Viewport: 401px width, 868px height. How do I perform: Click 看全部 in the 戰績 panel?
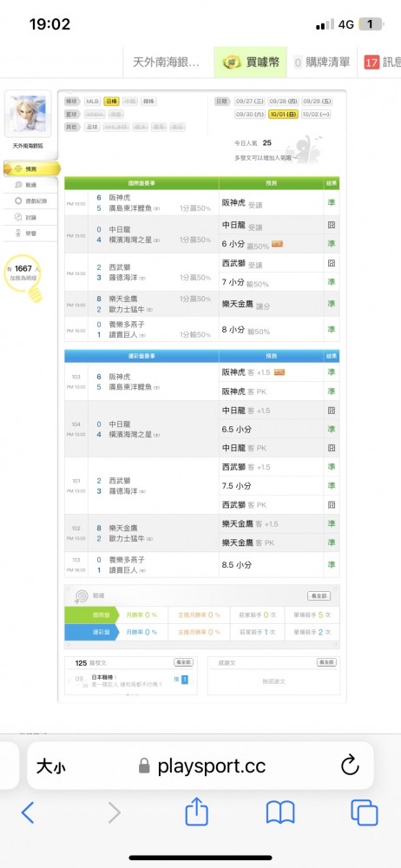(319, 596)
